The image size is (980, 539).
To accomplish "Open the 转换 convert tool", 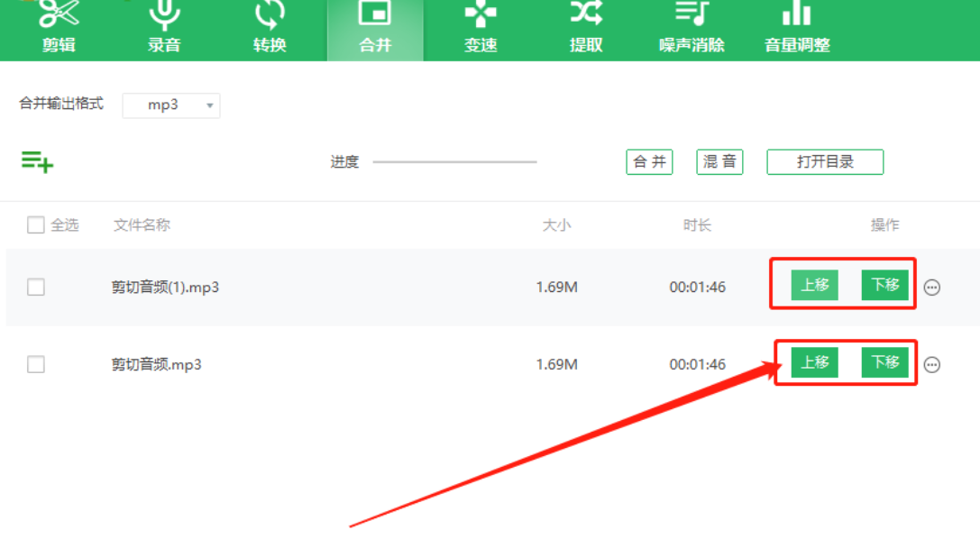I will pyautogui.click(x=270, y=27).
